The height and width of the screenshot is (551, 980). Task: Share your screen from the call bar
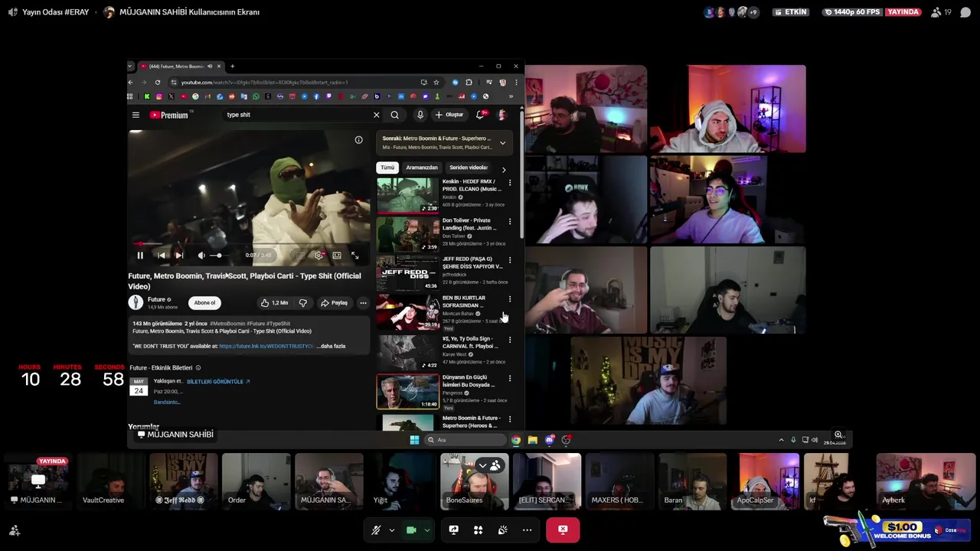tap(453, 530)
